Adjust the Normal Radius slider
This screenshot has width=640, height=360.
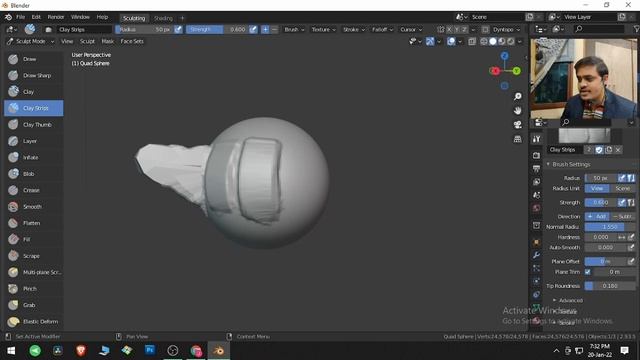(x=610, y=227)
